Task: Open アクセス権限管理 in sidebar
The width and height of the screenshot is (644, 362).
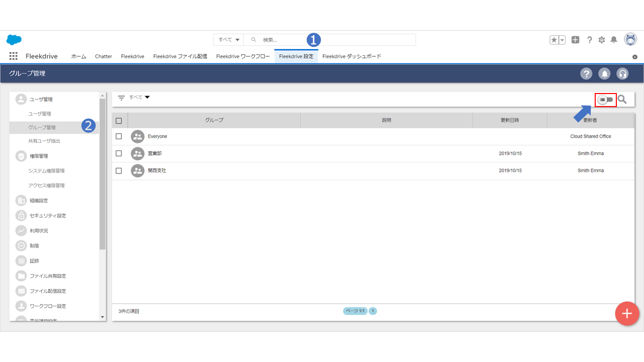Action: pos(46,186)
